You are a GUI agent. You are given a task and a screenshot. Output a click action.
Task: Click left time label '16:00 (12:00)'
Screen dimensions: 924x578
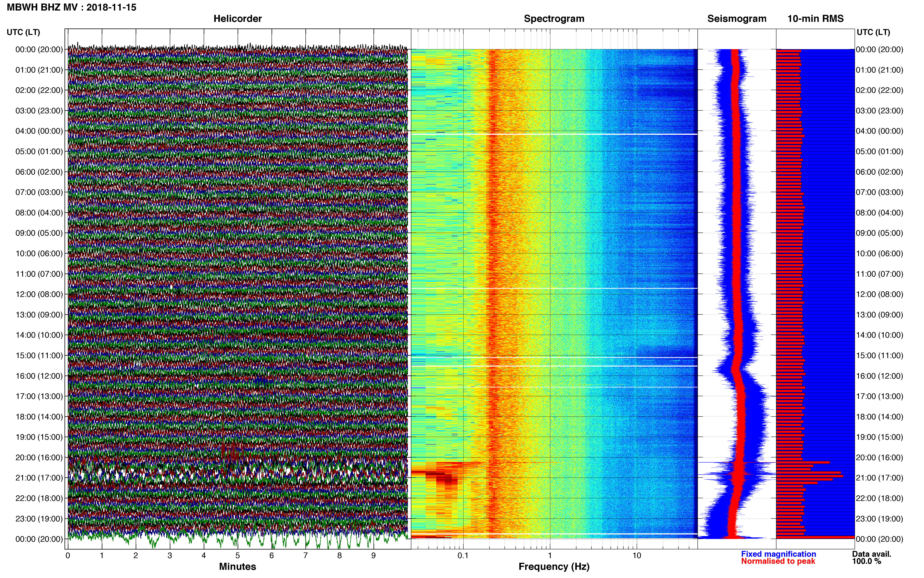(x=39, y=376)
